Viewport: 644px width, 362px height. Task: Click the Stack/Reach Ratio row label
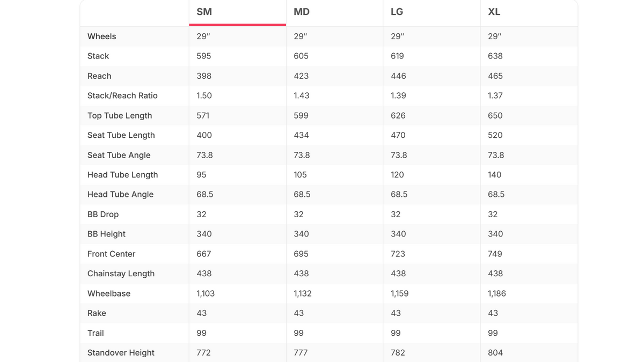[122, 95]
